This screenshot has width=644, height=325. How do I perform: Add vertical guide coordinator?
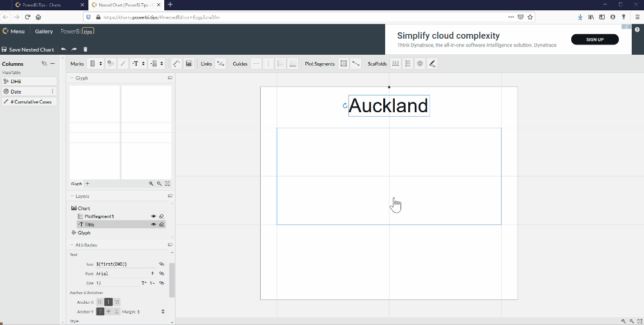click(x=292, y=63)
